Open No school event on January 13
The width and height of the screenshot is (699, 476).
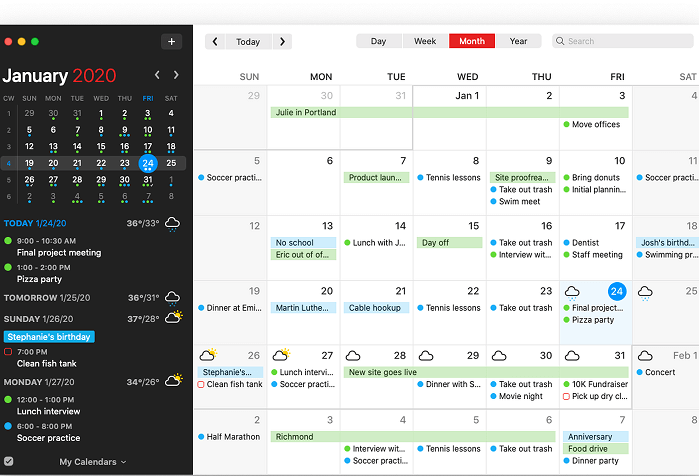pos(303,242)
